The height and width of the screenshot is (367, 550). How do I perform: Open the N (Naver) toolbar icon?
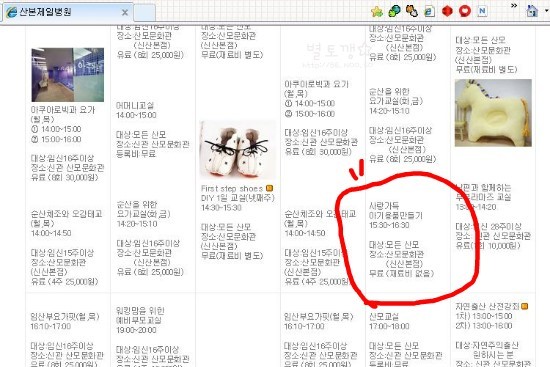click(x=482, y=11)
